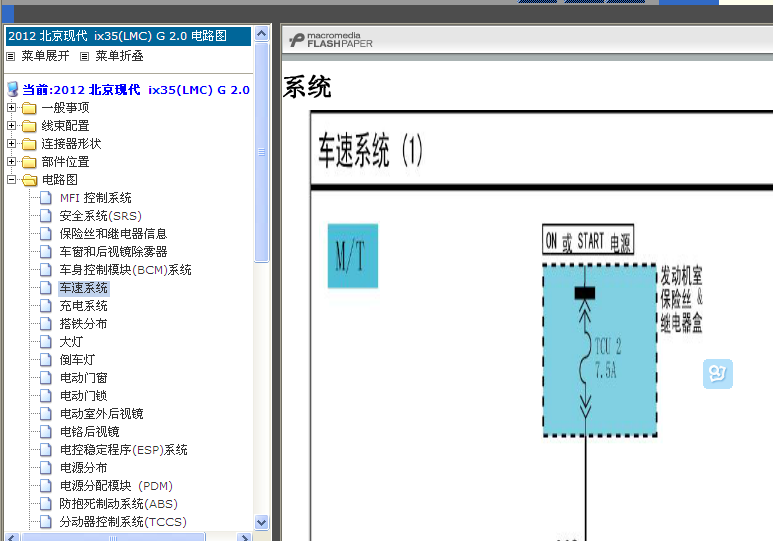
Task: Open 车身控制模块(BCM)系统 diagram
Action: pyautogui.click(x=126, y=270)
